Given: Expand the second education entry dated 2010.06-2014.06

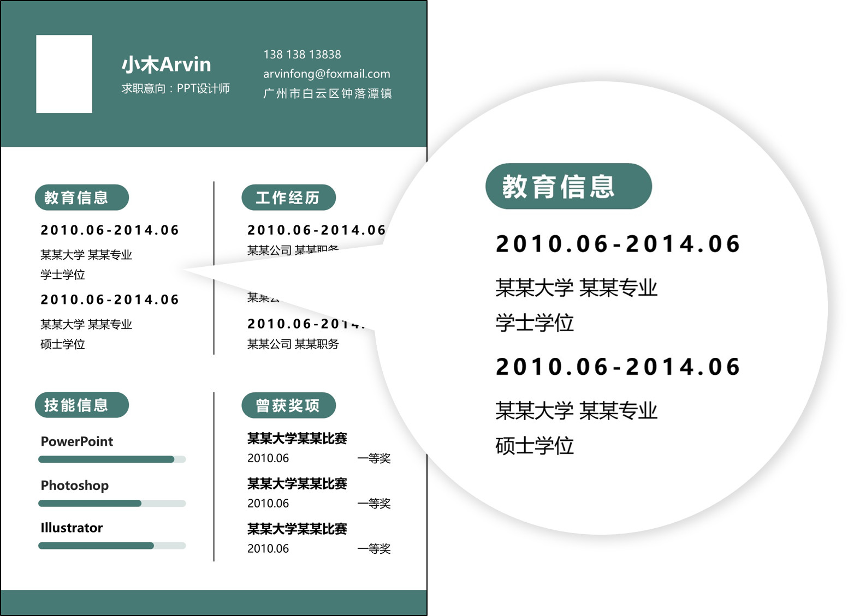Looking at the screenshot, I should (110, 300).
